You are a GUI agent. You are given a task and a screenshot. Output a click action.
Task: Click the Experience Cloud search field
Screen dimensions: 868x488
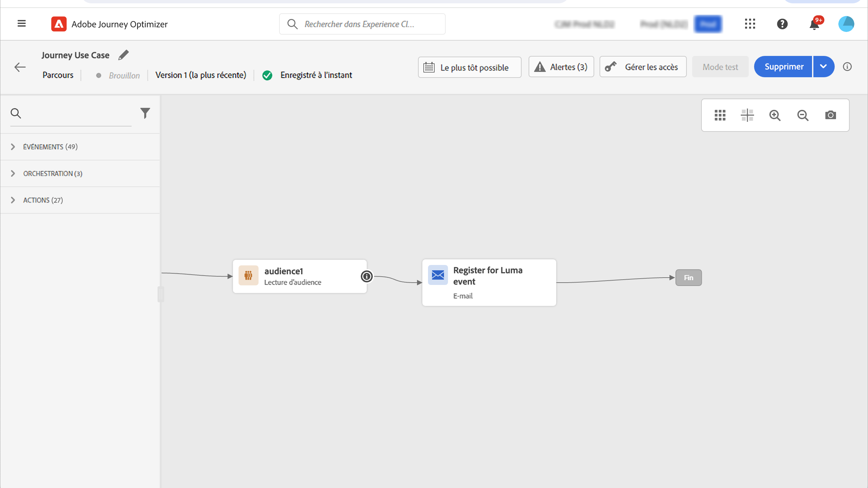tap(362, 24)
